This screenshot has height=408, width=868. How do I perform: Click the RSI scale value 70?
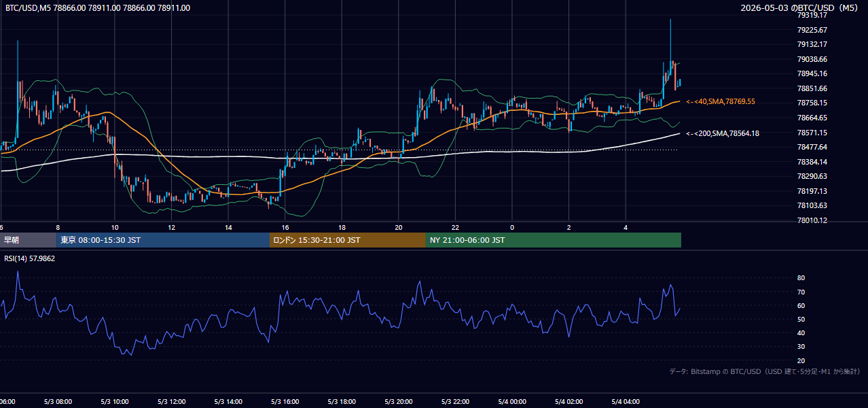coord(801,292)
